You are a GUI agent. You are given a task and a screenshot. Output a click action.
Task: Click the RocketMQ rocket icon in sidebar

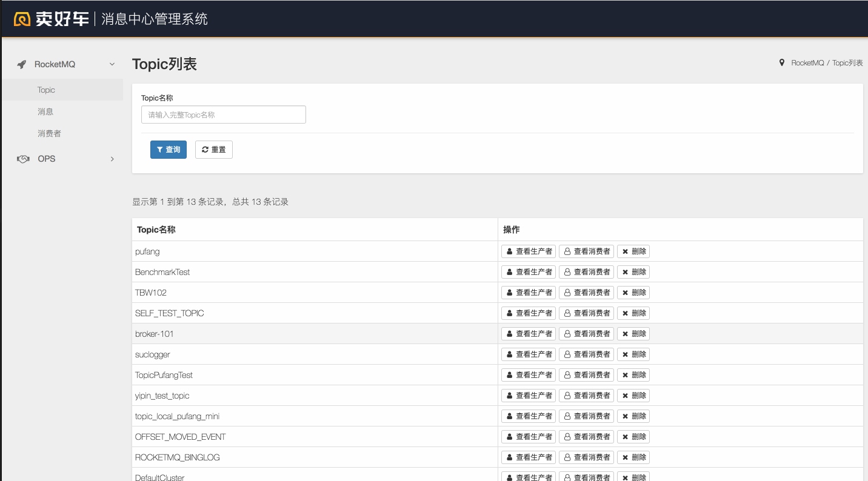pyautogui.click(x=22, y=64)
